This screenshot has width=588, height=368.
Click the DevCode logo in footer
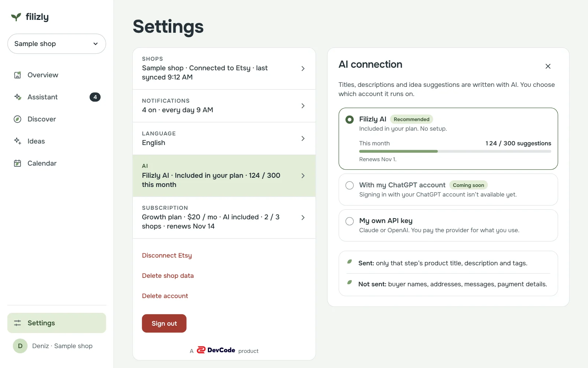pos(216,350)
